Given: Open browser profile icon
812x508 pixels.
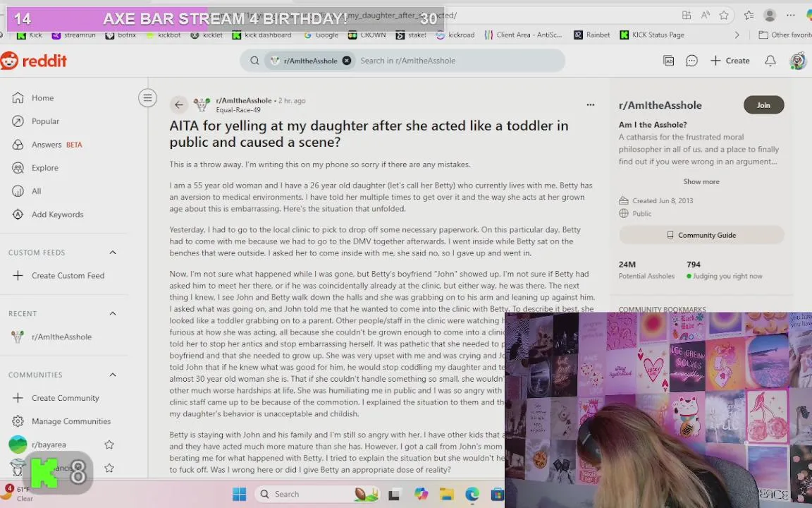Looking at the screenshot, I should pyautogui.click(x=770, y=16).
